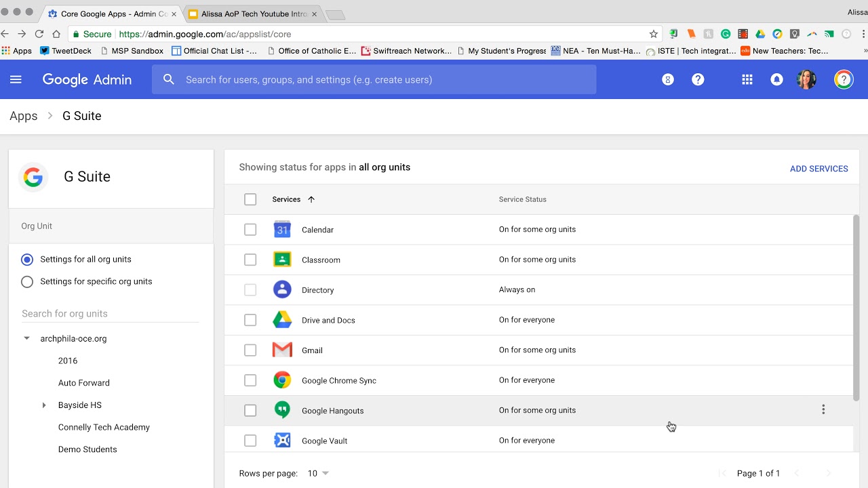This screenshot has width=868, height=488.
Task: Open Official Chat List bookmark
Action: [x=214, y=51]
